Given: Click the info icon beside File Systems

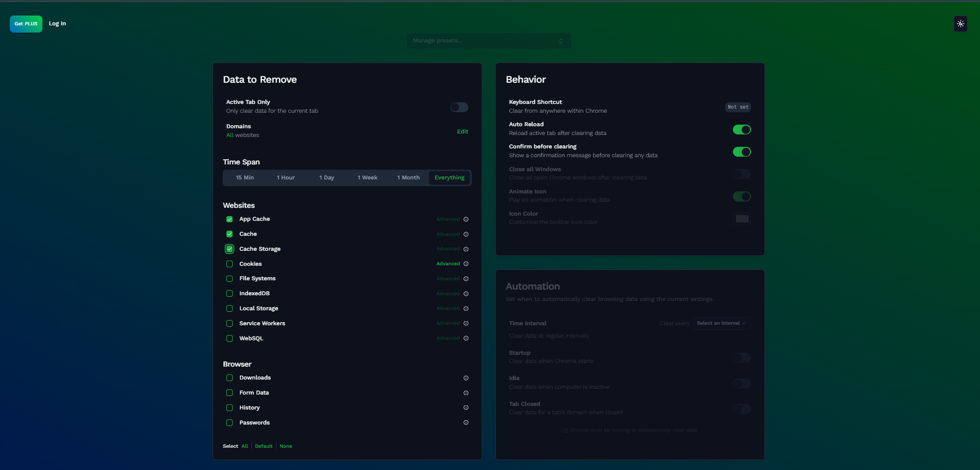Looking at the screenshot, I should pos(466,279).
